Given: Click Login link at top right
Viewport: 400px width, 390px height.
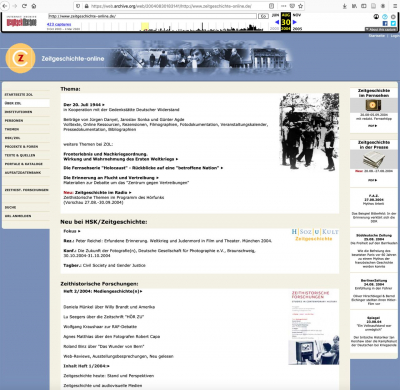Looking at the screenshot, I should tap(395, 36).
